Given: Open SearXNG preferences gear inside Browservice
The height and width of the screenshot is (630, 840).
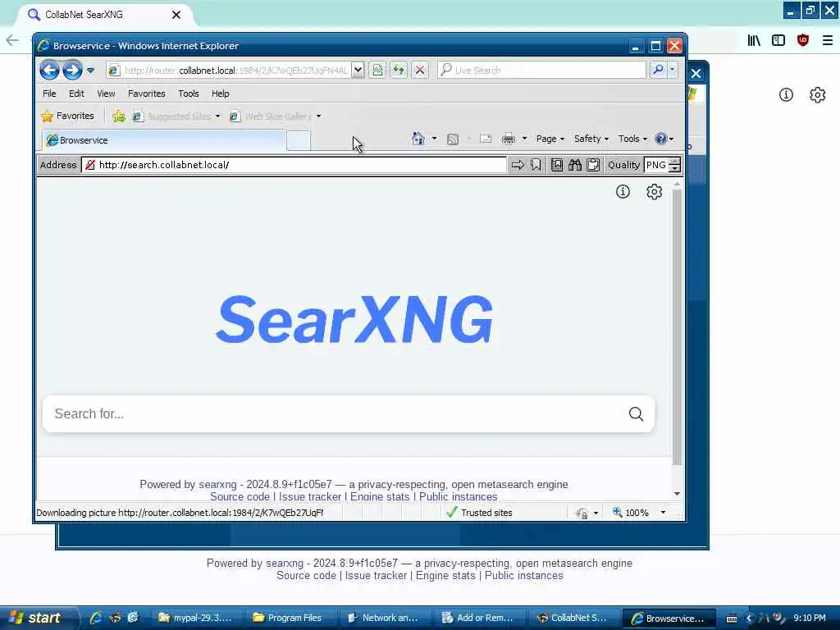Looking at the screenshot, I should pyautogui.click(x=654, y=192).
